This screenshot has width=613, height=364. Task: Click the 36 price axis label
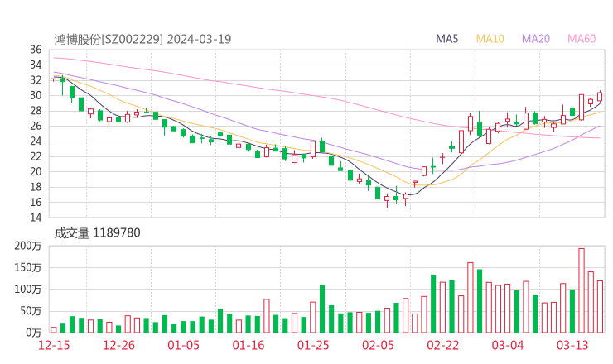click(36, 50)
